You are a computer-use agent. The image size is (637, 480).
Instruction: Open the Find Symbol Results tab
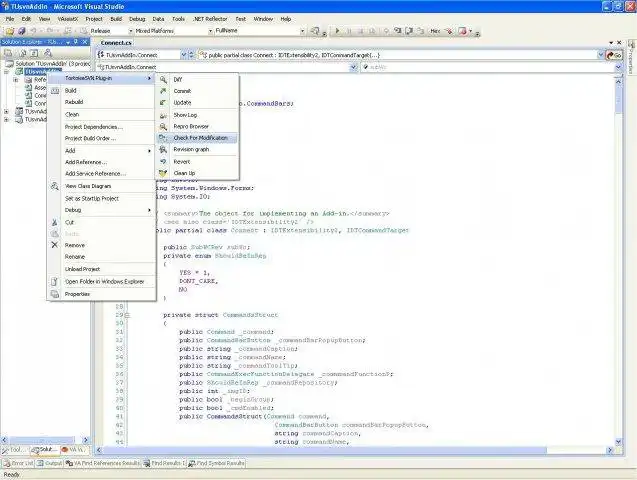click(x=217, y=463)
